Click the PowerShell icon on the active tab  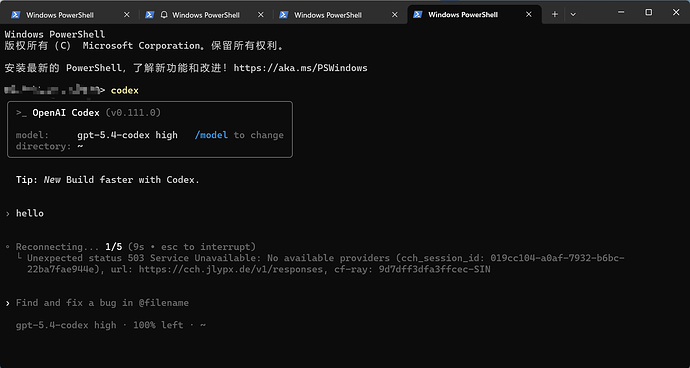[418, 15]
